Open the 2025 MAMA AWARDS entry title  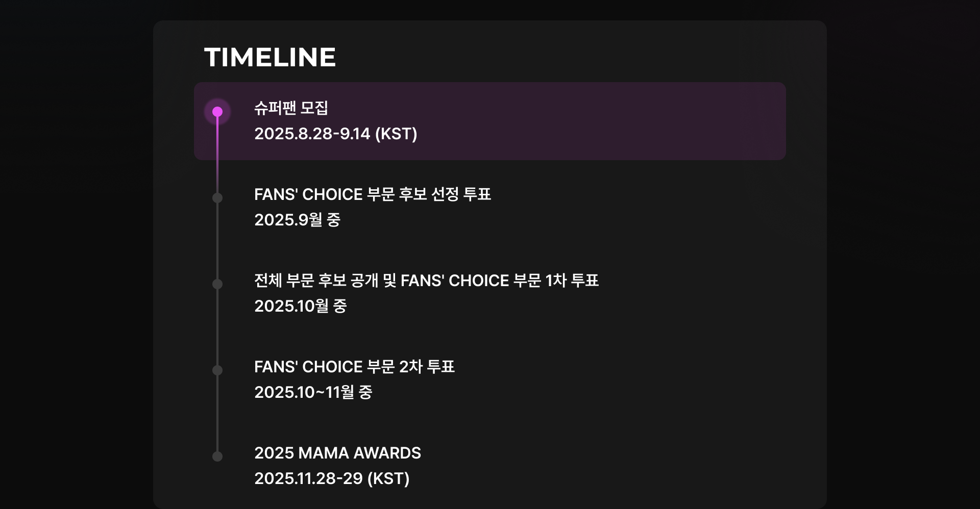click(x=337, y=453)
